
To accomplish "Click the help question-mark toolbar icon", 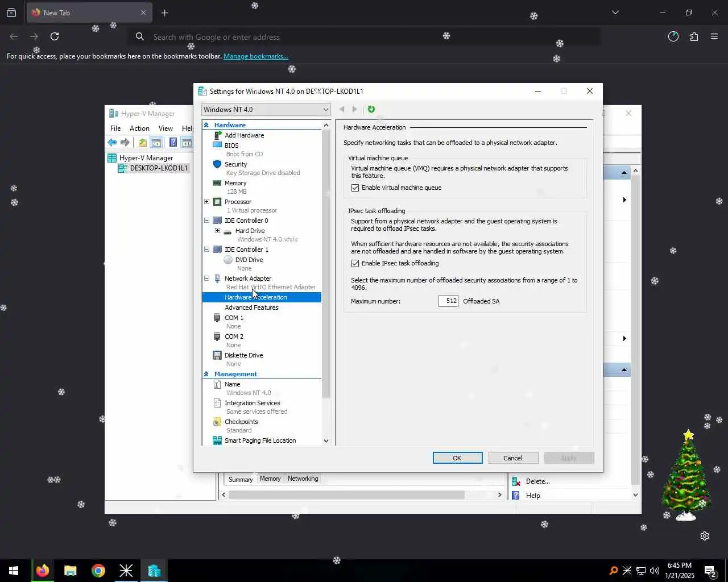I will (x=173, y=142).
